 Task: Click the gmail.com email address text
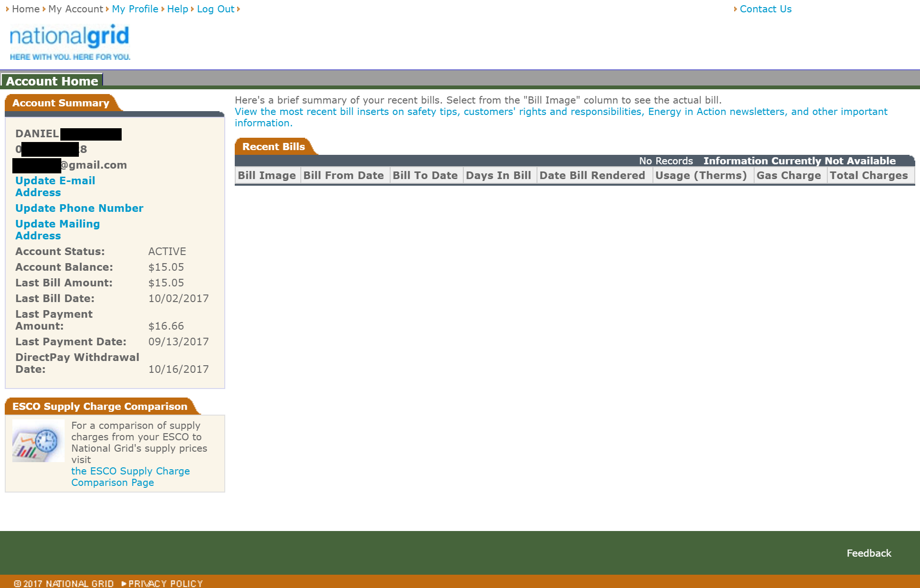coord(94,165)
